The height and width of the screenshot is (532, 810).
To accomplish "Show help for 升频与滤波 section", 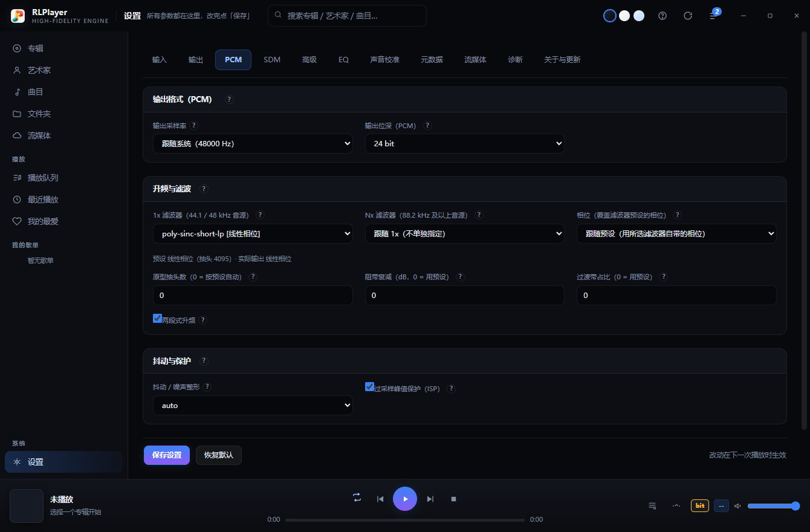I will (x=204, y=189).
